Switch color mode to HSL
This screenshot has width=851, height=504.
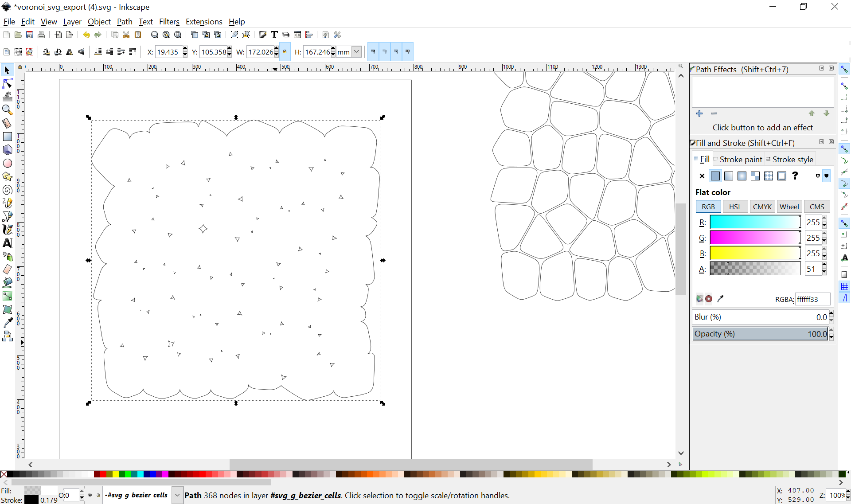(x=735, y=207)
